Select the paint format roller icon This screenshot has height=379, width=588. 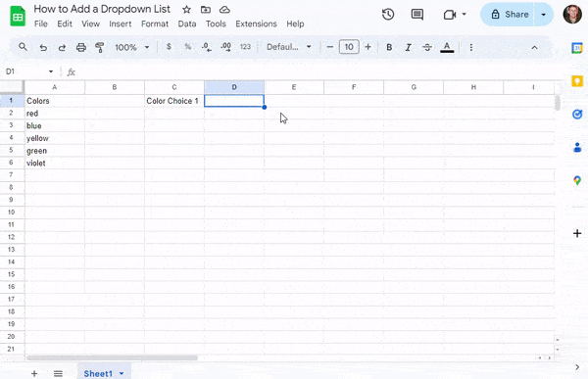(x=99, y=47)
